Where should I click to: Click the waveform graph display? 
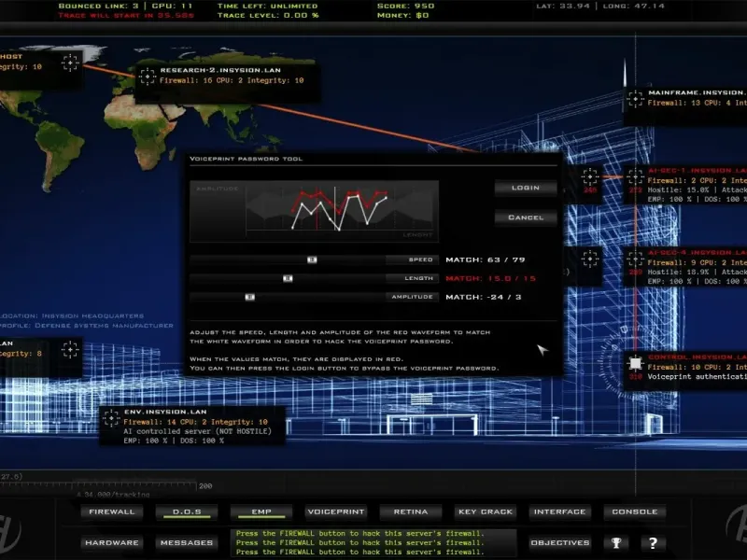pos(314,211)
